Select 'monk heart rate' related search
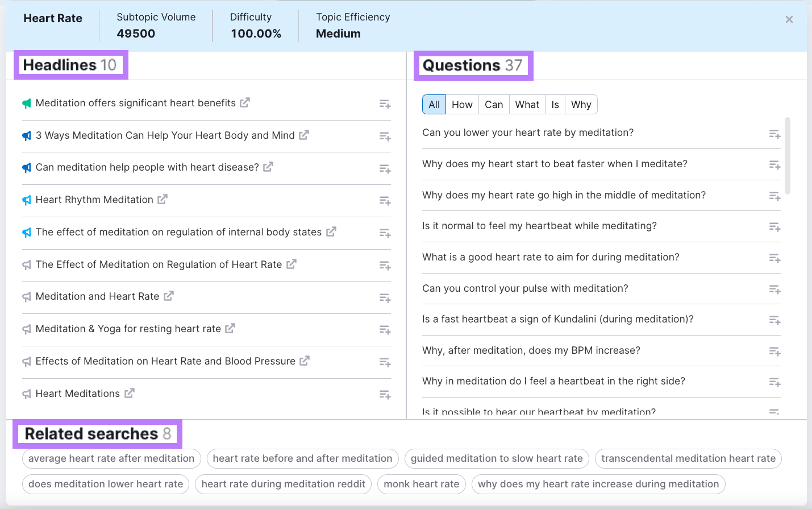 (421, 484)
